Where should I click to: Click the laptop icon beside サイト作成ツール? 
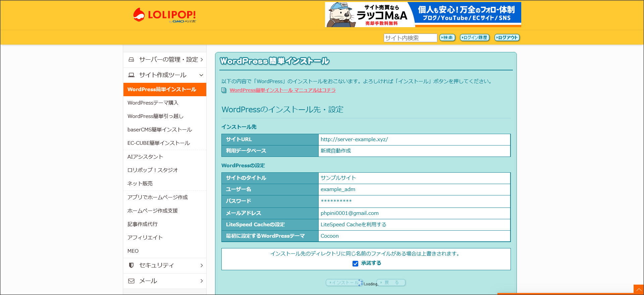click(131, 75)
